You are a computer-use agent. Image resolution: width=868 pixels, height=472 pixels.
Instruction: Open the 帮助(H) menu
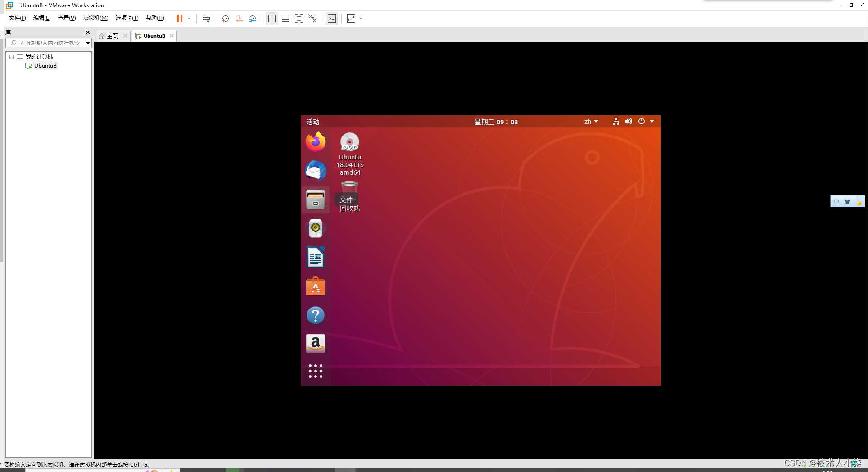point(155,18)
